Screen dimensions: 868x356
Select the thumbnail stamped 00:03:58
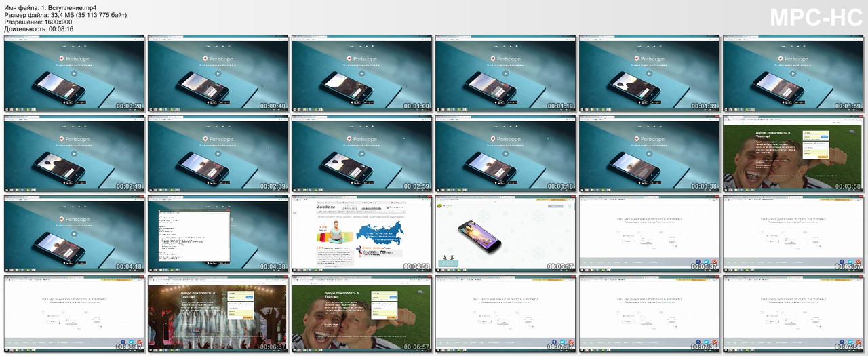coord(792,153)
